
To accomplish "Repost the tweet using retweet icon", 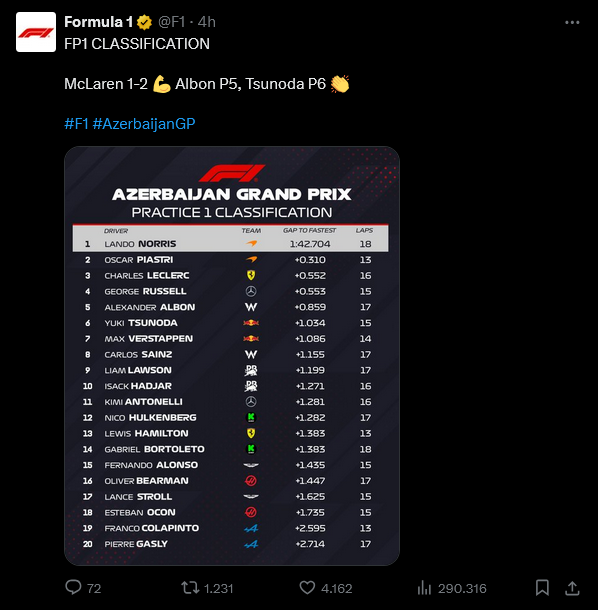I will pyautogui.click(x=190, y=587).
